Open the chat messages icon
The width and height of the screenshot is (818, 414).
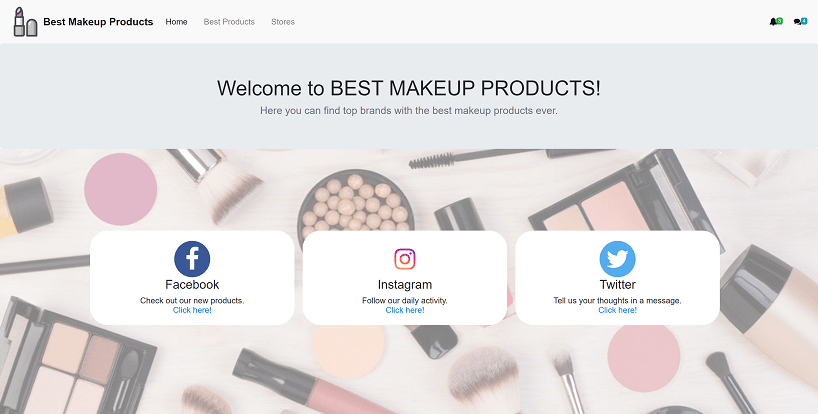tap(798, 22)
